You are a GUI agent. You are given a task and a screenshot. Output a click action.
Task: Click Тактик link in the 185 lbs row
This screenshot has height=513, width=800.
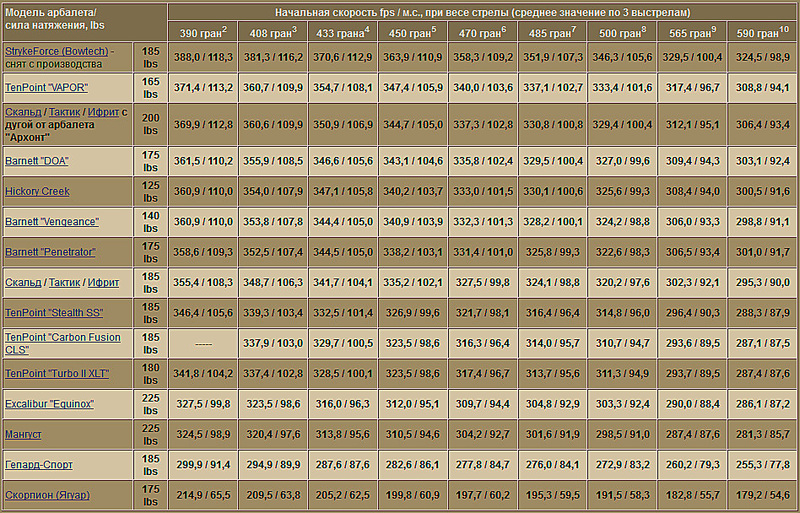(x=64, y=282)
